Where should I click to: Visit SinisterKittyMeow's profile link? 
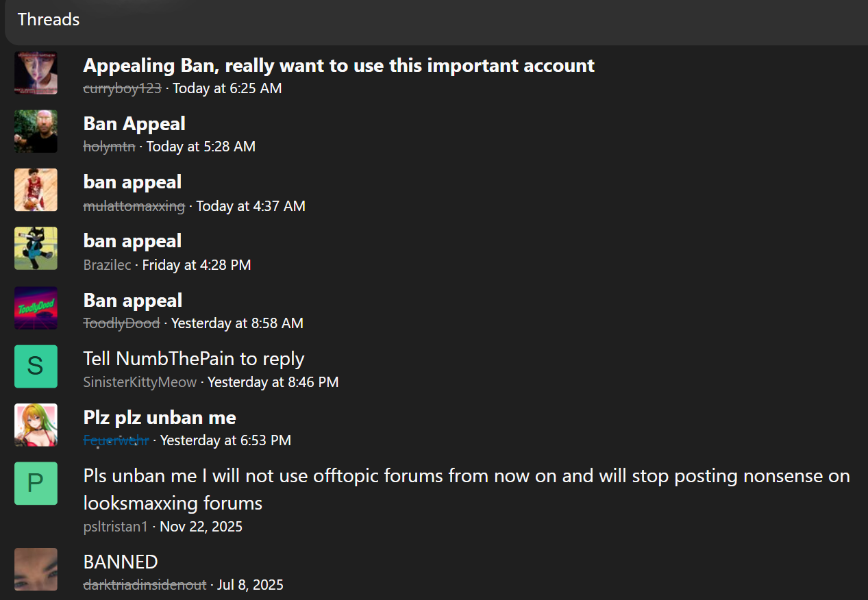coord(140,382)
